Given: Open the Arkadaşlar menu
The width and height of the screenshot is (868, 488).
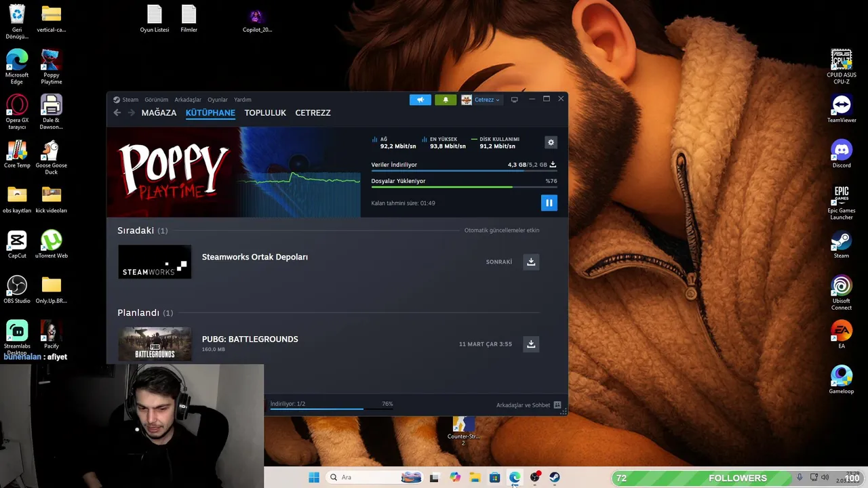Looking at the screenshot, I should coord(188,100).
